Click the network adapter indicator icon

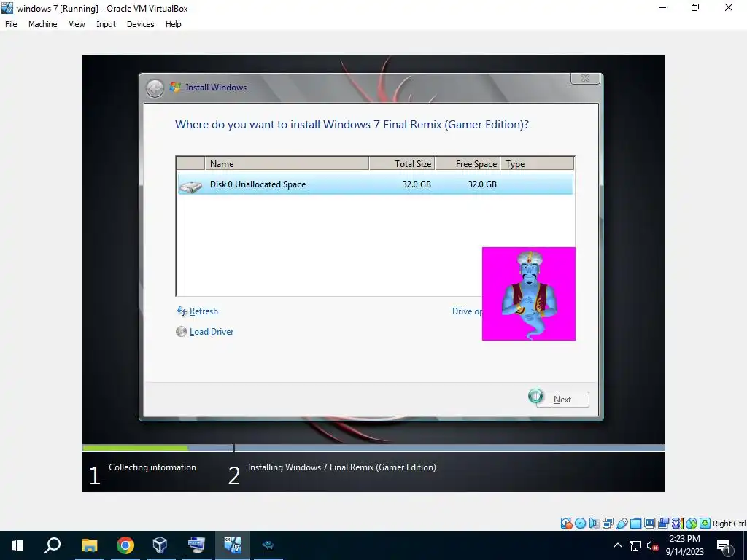click(608, 524)
